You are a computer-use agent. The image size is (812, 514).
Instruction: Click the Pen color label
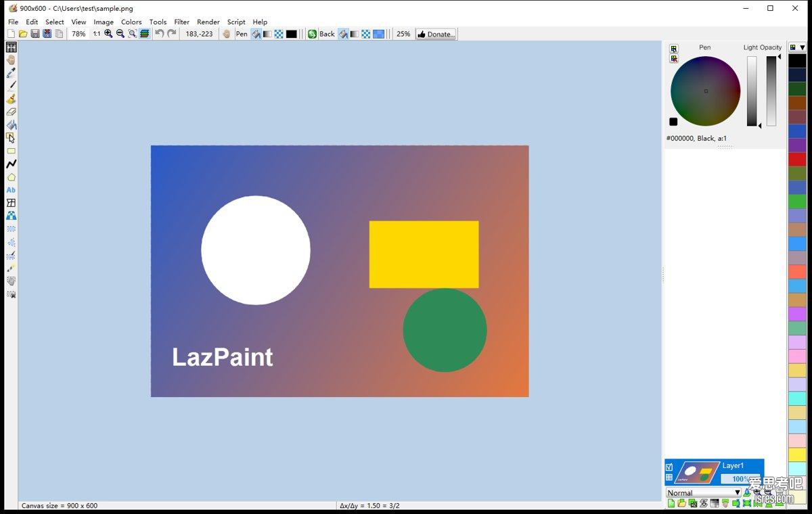[x=242, y=34]
